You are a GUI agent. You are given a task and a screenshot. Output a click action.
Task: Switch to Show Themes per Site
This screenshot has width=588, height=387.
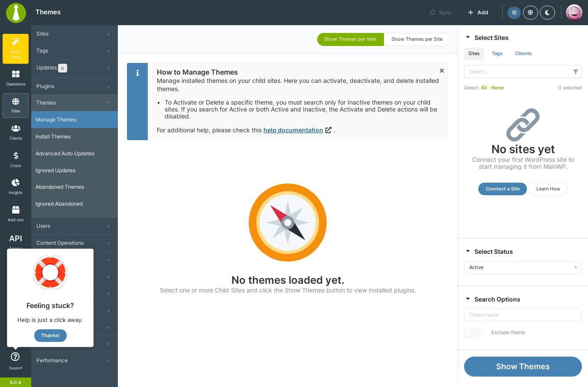coord(417,39)
